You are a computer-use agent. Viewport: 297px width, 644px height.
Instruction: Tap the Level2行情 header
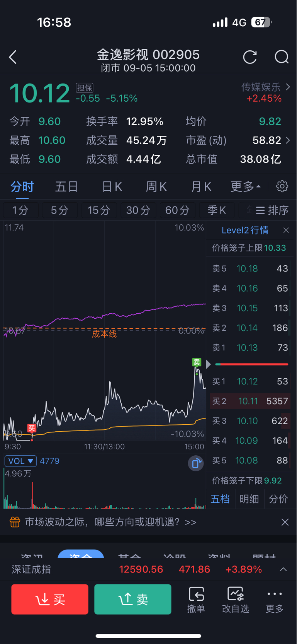click(x=245, y=230)
